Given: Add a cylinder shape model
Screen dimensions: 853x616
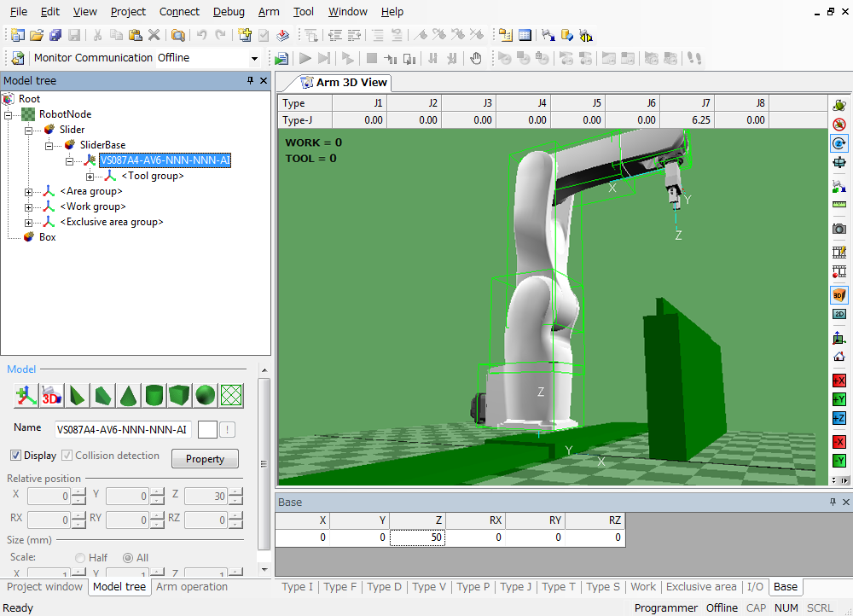Looking at the screenshot, I should [x=154, y=395].
